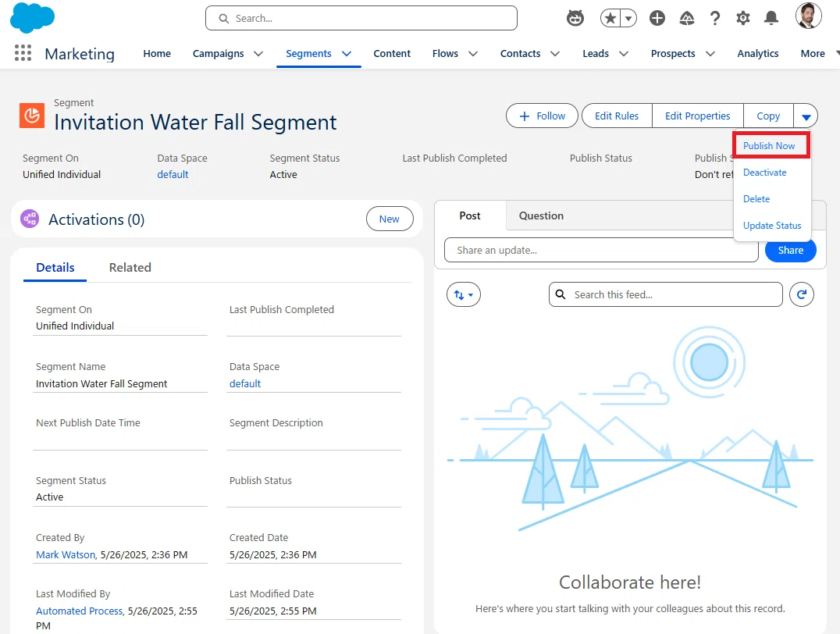The height and width of the screenshot is (634, 840).
Task: Refresh this feed icon
Action: 802,294
